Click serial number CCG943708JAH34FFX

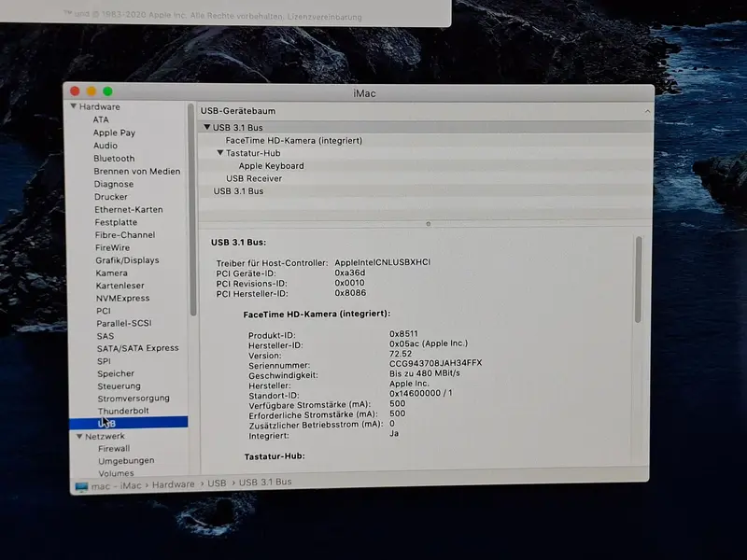pos(435,363)
